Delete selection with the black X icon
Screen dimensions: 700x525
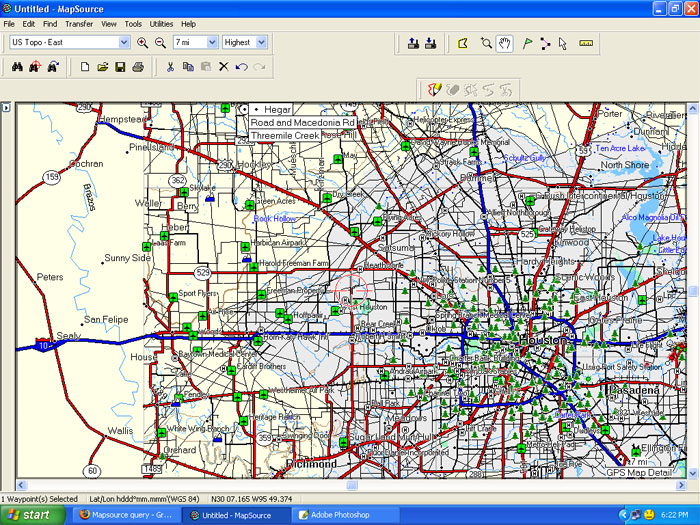click(224, 67)
